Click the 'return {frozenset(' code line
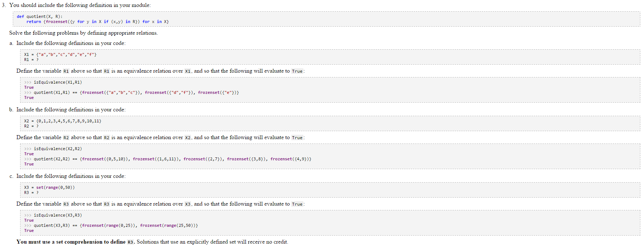 97,22
